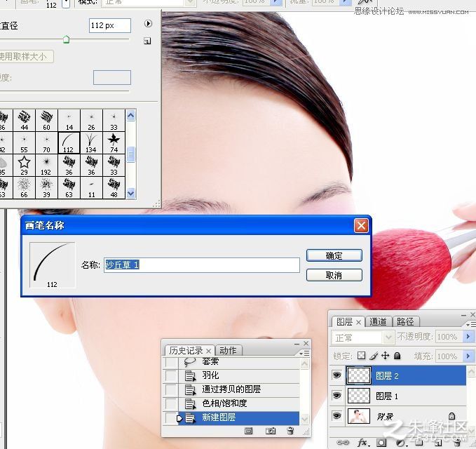Click the 名称 brush name text field
476x449 pixels.
coord(202,265)
